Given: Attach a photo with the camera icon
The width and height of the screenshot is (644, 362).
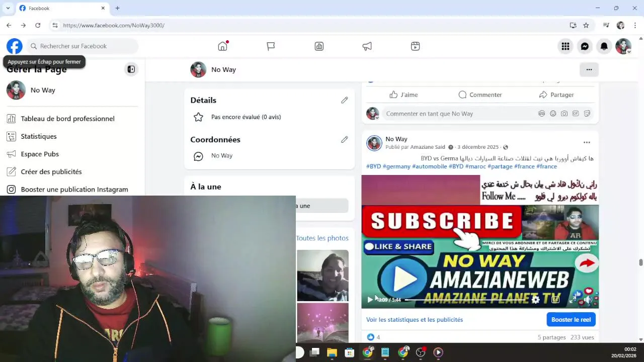Looking at the screenshot, I should [x=565, y=114].
